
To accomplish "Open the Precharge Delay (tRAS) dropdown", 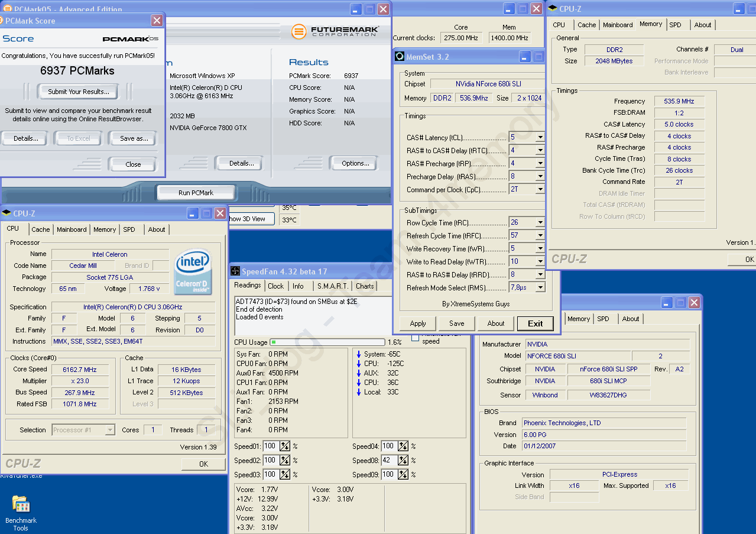I will coord(540,176).
